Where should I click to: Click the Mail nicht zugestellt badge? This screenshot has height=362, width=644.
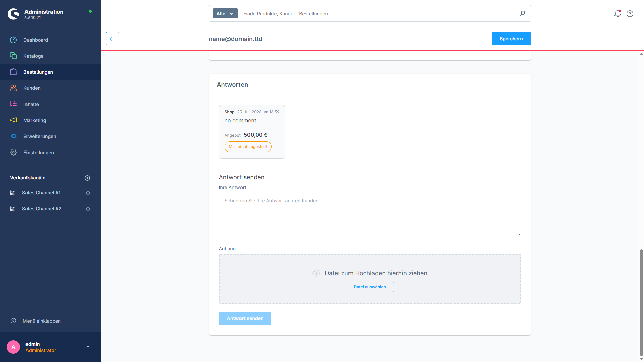tap(248, 147)
